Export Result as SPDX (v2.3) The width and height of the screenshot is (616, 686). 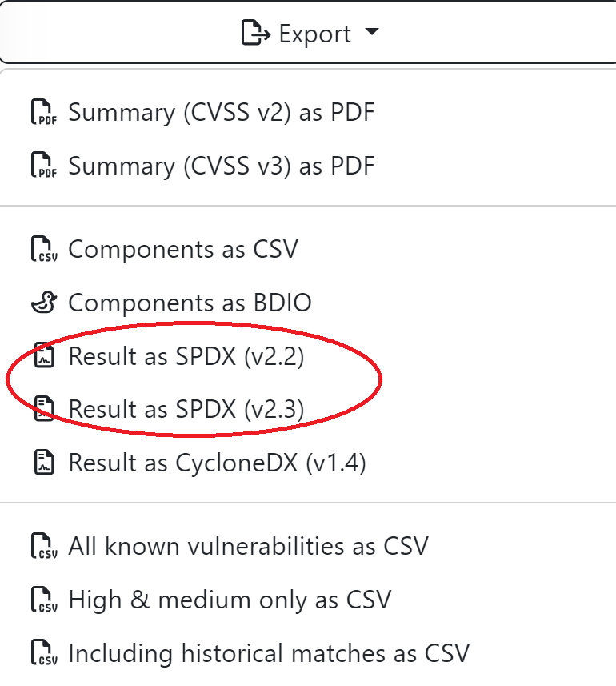click(x=186, y=409)
